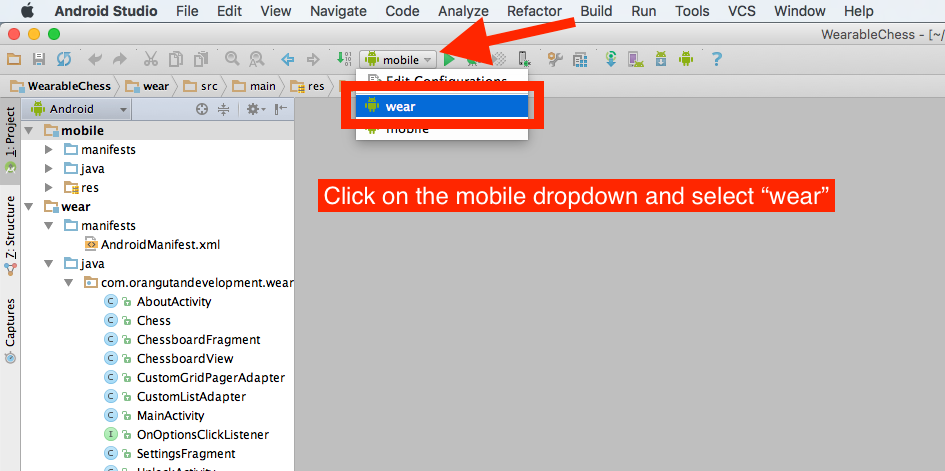The image size is (945, 471).
Task: Click the Collapse All icon in Project panel
Action: click(224, 109)
